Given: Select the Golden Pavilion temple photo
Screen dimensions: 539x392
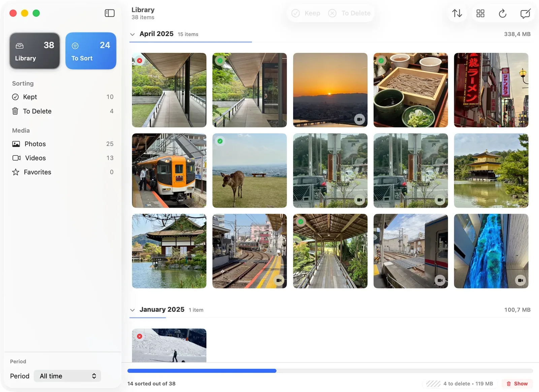Looking at the screenshot, I should pyautogui.click(x=491, y=171).
